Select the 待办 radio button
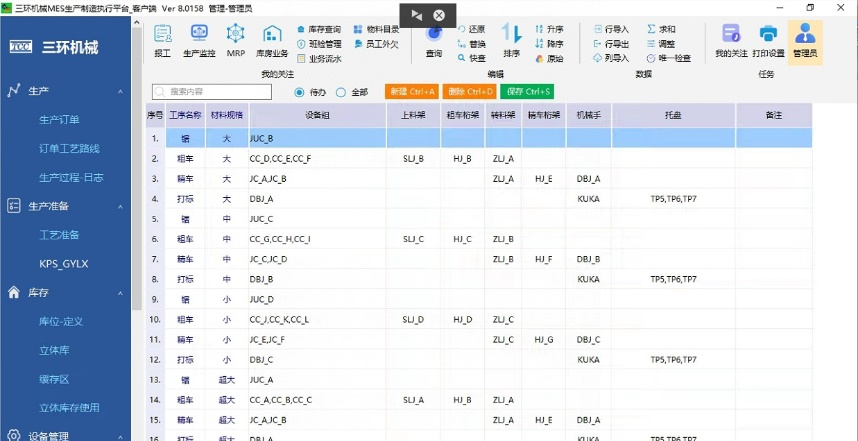 [x=299, y=92]
